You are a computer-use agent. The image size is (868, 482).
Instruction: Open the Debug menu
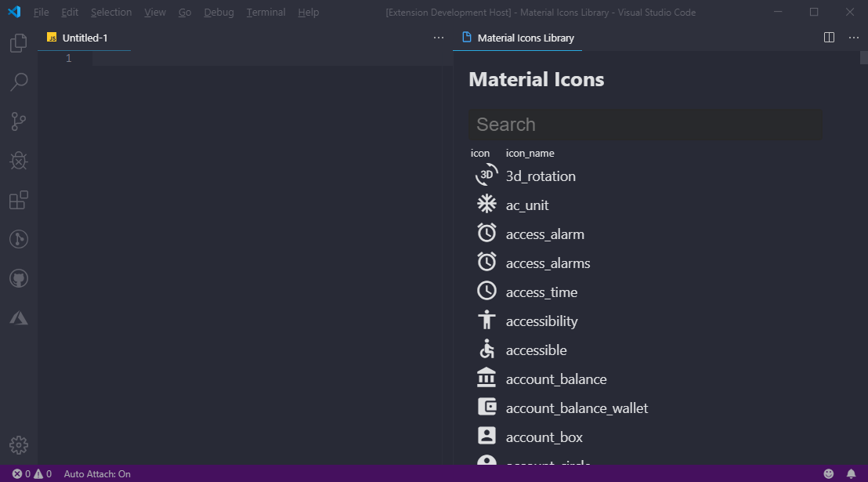(219, 13)
